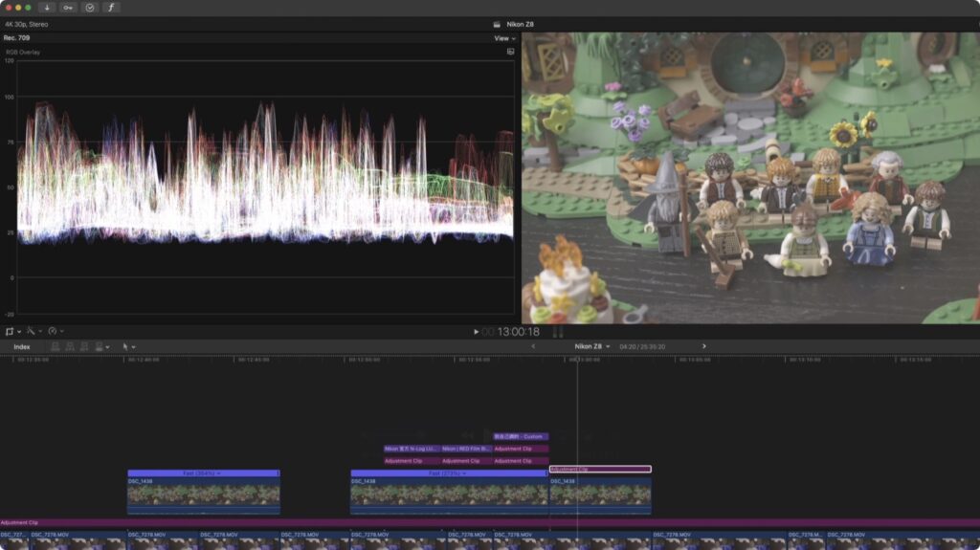Open the Nikon Z8 project name dropdown
Screen dimensions: 980x550
[591, 346]
